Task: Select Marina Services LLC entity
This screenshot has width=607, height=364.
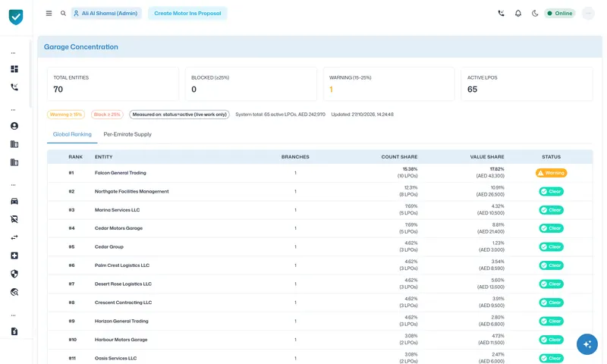Action: click(118, 210)
